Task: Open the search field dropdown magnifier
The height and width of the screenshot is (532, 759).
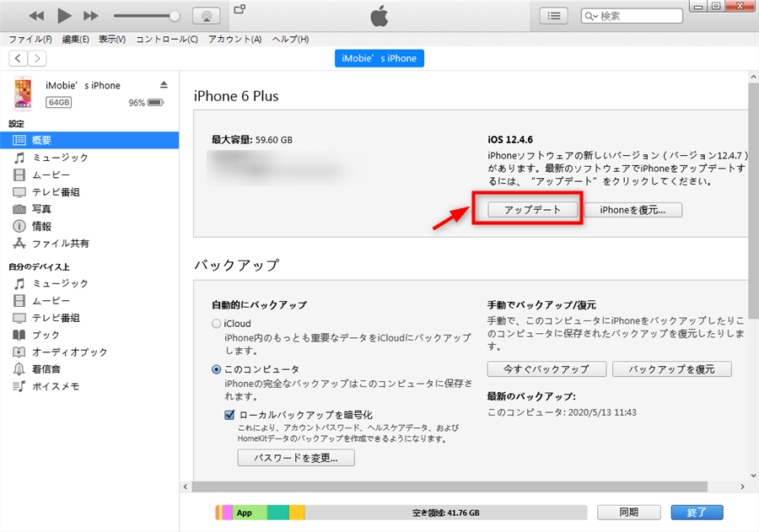Action: (591, 16)
